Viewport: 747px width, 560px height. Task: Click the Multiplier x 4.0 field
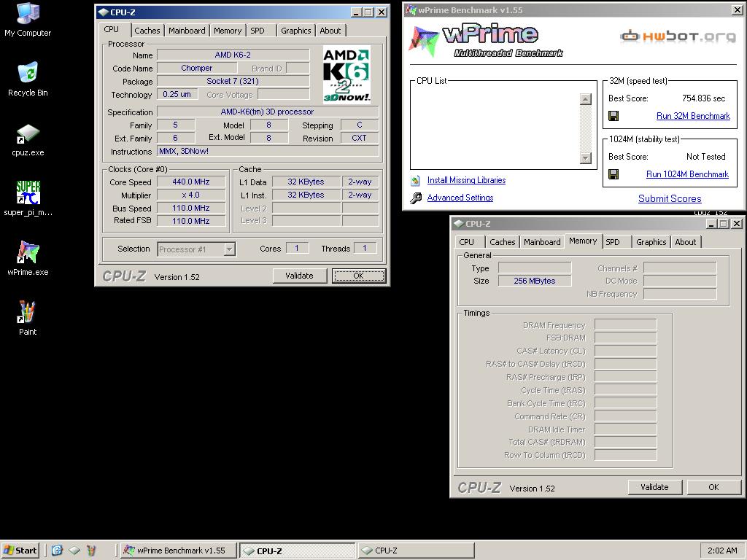pos(191,195)
